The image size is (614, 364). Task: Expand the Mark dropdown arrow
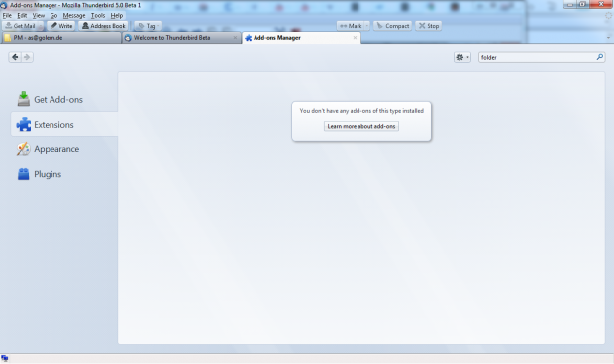tap(366, 26)
